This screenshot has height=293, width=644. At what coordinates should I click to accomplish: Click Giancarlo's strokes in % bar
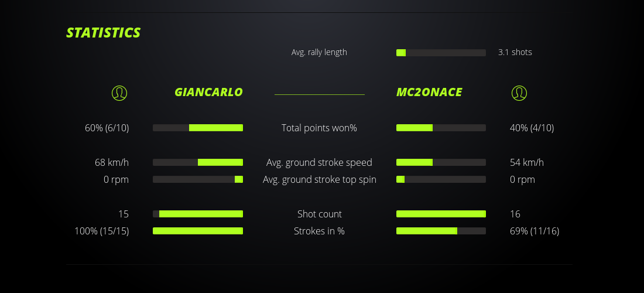[198, 231]
